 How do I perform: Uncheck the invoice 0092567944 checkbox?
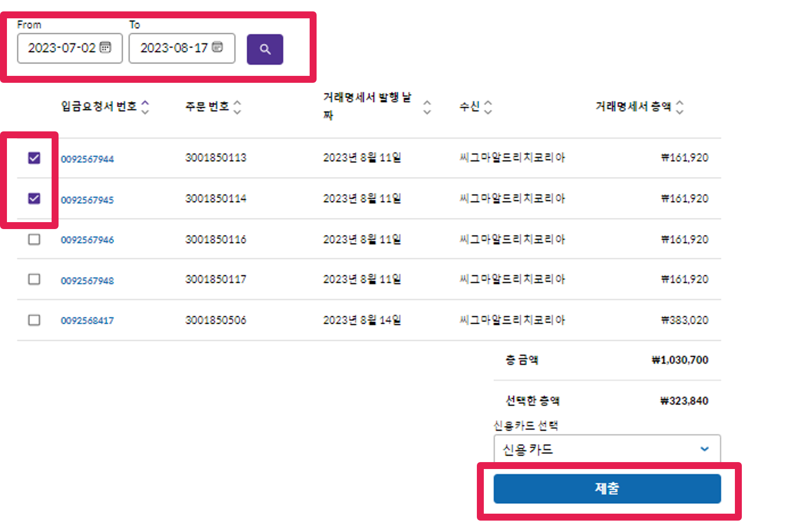(x=34, y=158)
